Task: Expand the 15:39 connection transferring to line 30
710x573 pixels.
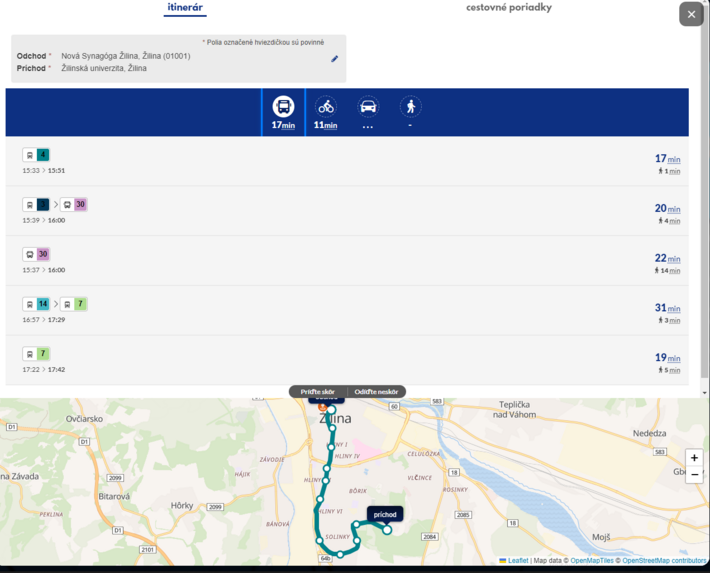Action: [350, 211]
